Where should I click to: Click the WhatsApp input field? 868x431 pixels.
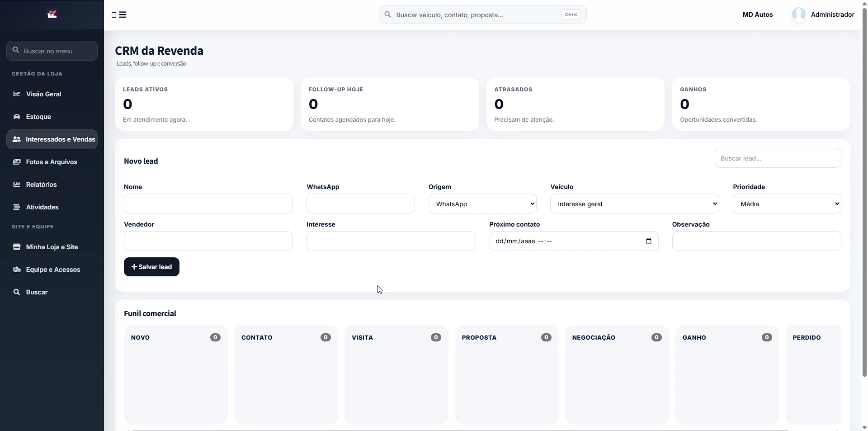pos(361,204)
